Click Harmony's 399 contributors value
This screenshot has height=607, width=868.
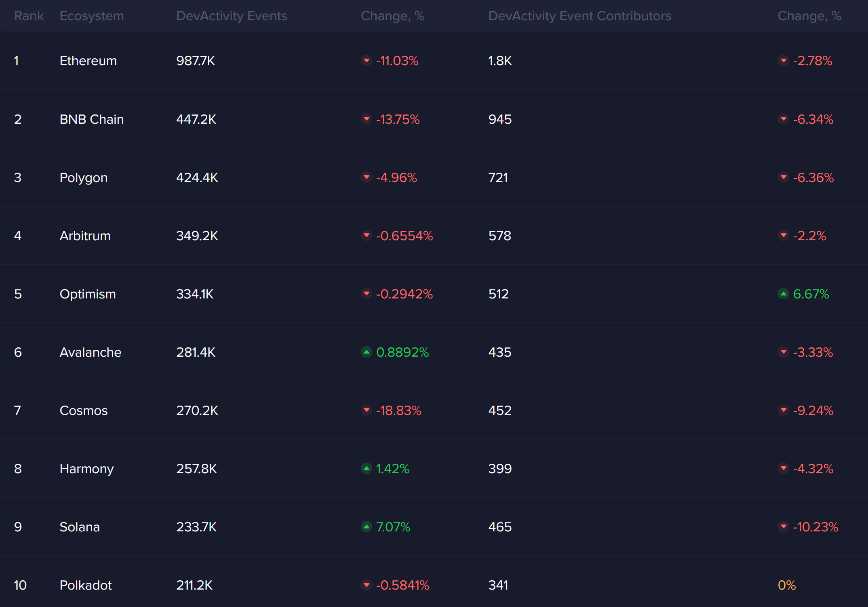[x=500, y=469]
